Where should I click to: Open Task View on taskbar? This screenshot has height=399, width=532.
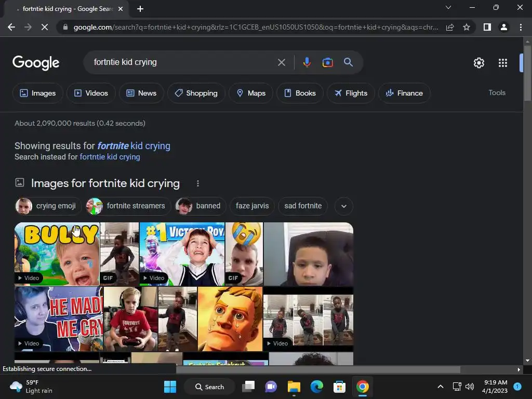248,387
